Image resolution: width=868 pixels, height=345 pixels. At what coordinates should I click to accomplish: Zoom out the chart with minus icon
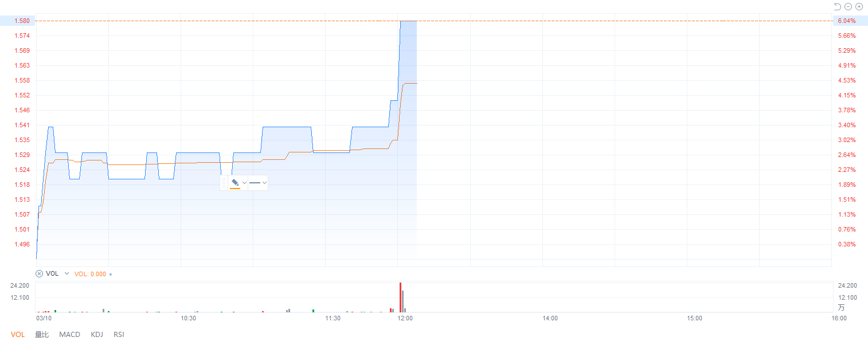(x=849, y=7)
